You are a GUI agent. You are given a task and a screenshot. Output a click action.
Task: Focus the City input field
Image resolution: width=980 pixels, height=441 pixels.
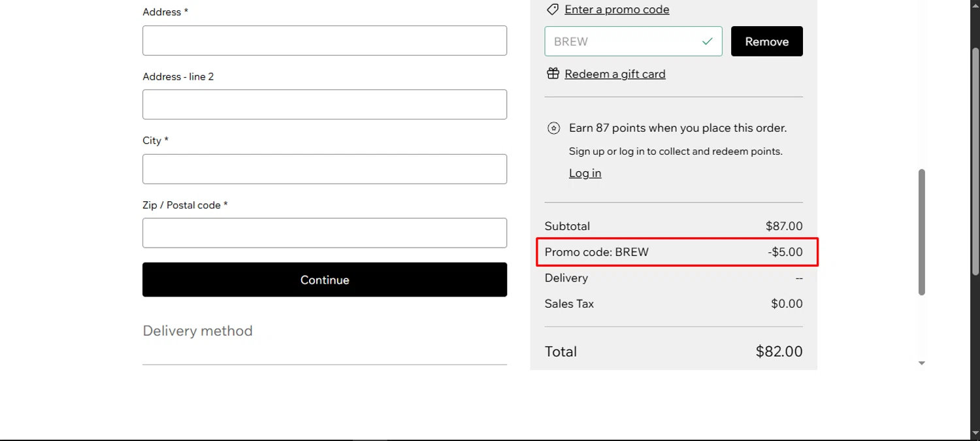[x=325, y=169]
